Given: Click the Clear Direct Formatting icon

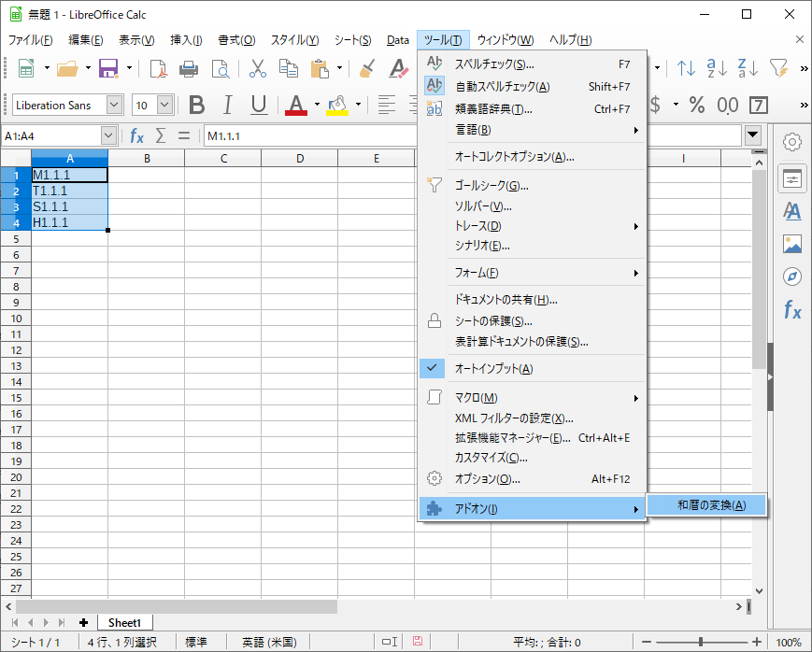Looking at the screenshot, I should (398, 68).
